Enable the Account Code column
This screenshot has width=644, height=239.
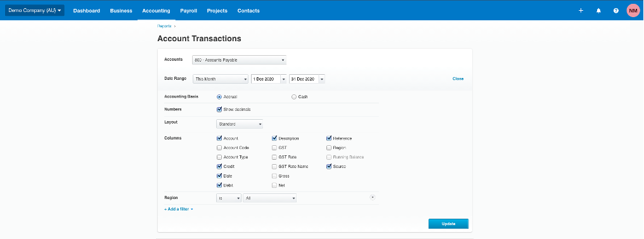point(219,148)
